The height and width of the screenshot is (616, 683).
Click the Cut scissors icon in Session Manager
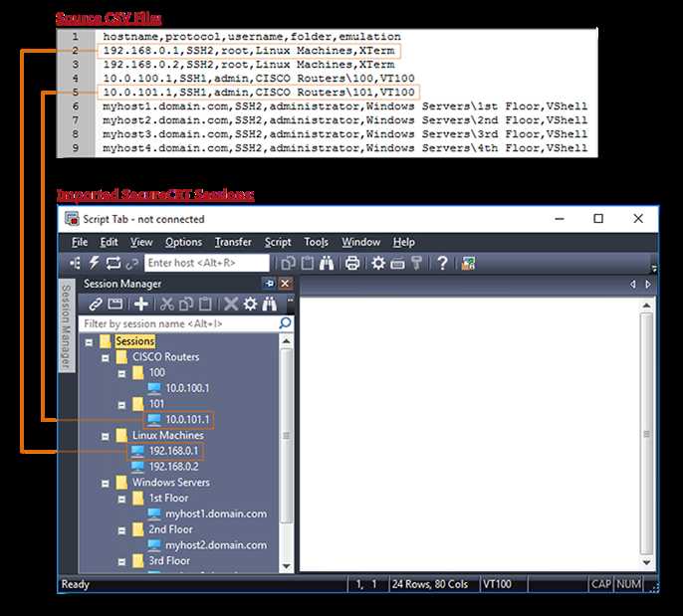point(167,304)
